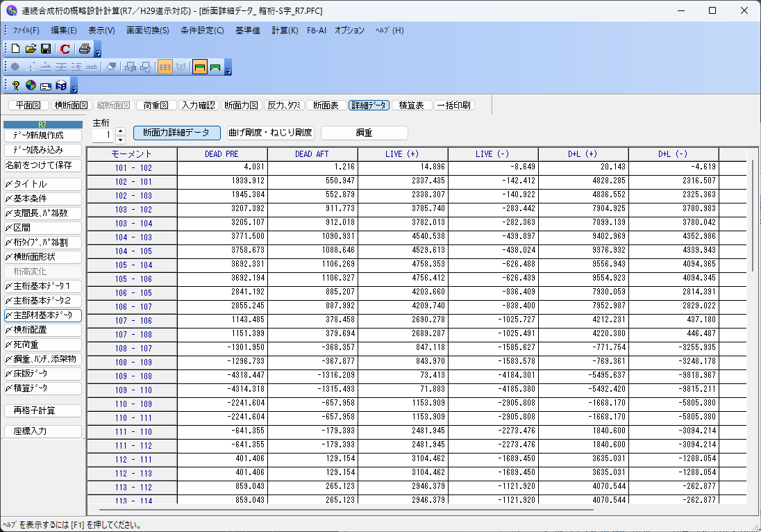Toggle the orange grid table view icon

pyautogui.click(x=165, y=67)
